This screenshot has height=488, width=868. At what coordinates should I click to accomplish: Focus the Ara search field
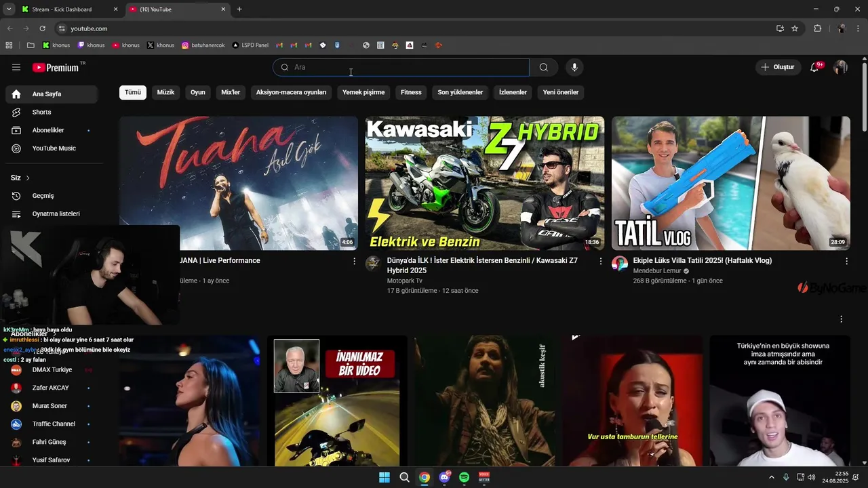click(401, 67)
